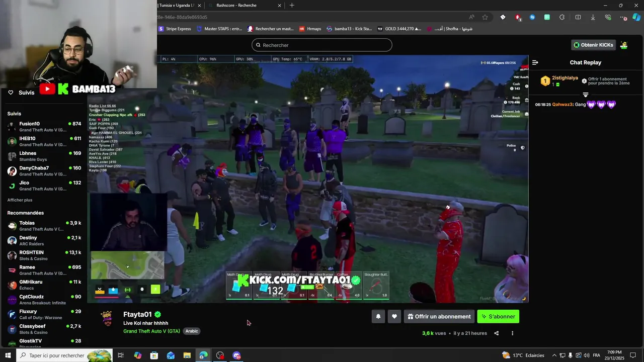Open followed channel Lbhnes
This screenshot has width=644, height=362.
click(44, 156)
